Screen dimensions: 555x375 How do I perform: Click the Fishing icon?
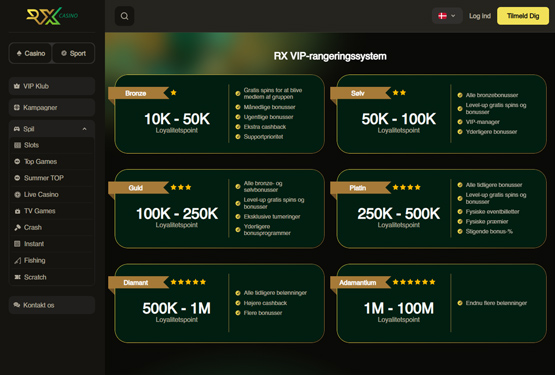[17, 261]
